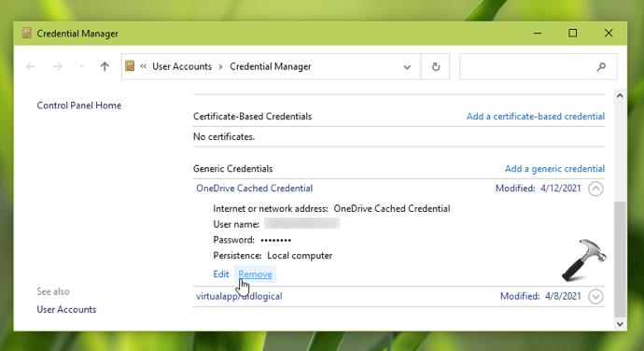Close the Credential Manager window
This screenshot has width=644, height=351.
click(x=609, y=34)
